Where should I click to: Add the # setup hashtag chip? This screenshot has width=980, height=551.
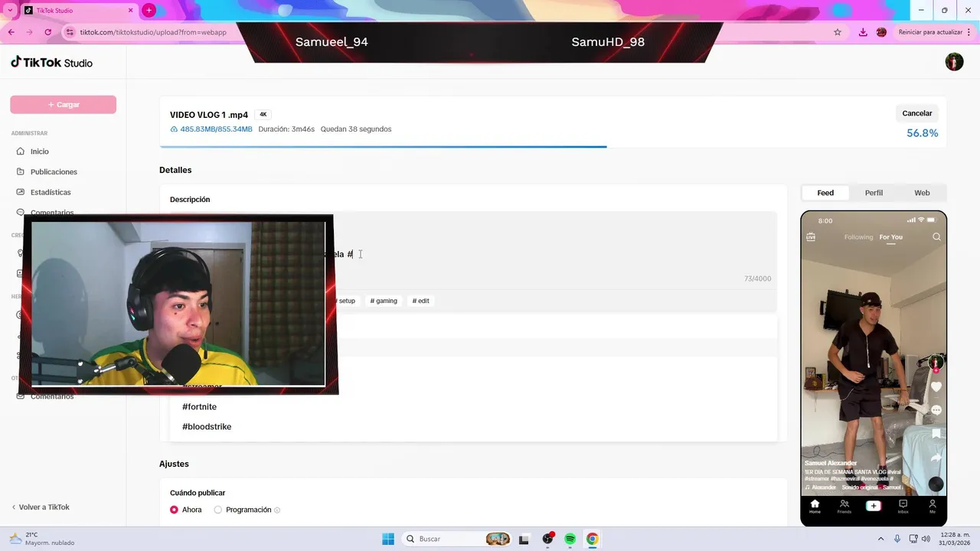(347, 301)
